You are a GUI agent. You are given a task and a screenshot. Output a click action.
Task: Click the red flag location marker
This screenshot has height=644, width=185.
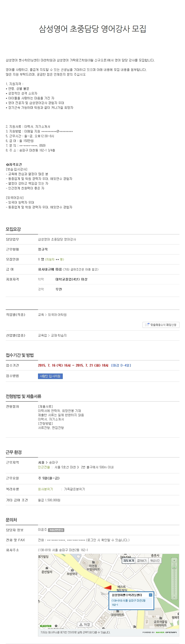point(108,588)
